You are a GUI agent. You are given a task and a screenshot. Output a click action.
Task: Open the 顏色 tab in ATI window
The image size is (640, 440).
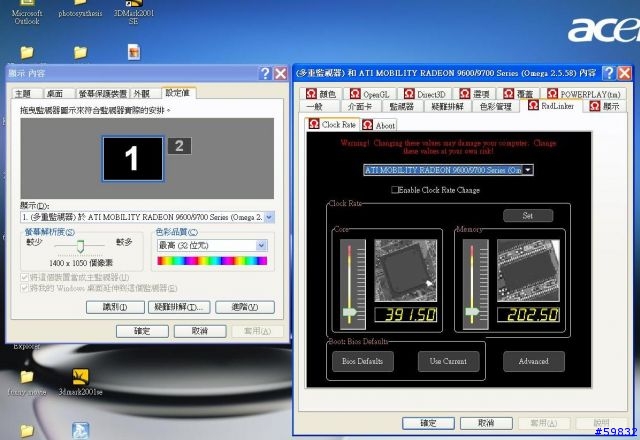[321, 94]
